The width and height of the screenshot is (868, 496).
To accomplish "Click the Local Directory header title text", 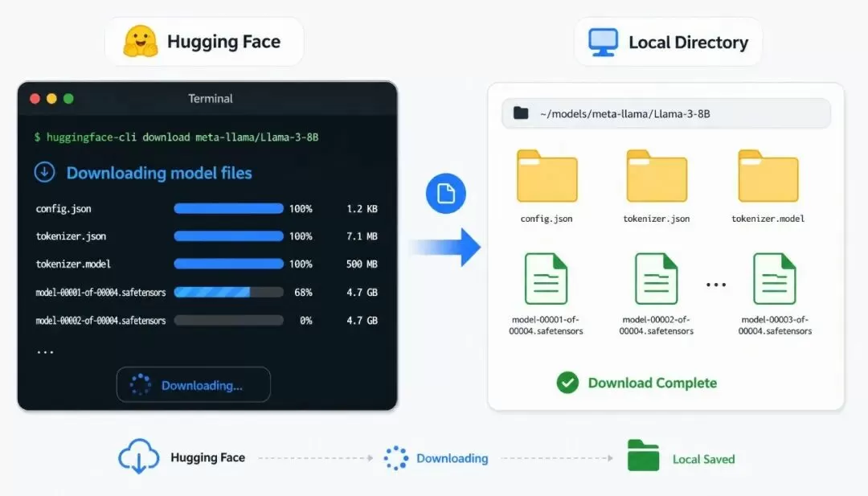I will (x=688, y=43).
